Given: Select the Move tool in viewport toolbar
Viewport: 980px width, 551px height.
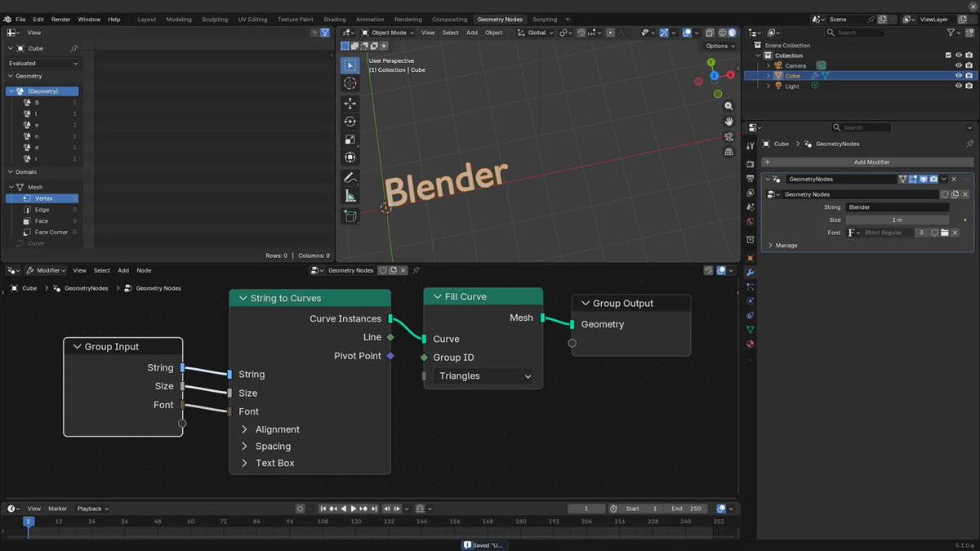Looking at the screenshot, I should pos(350,104).
